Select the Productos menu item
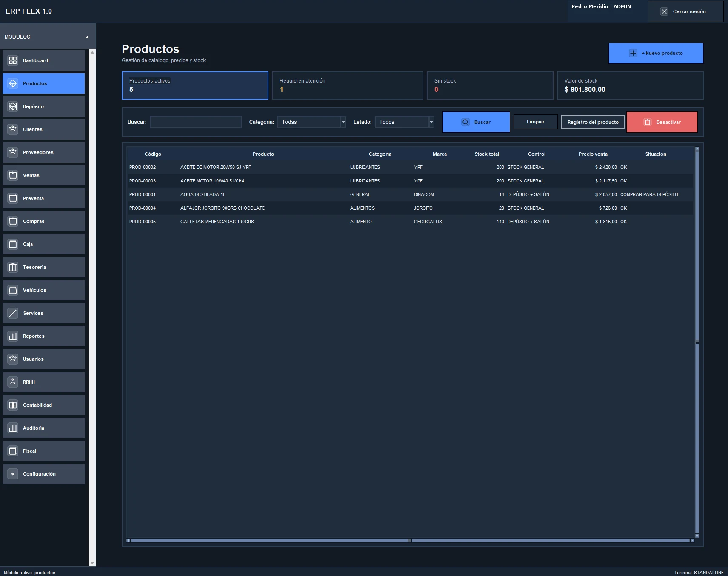 point(43,83)
